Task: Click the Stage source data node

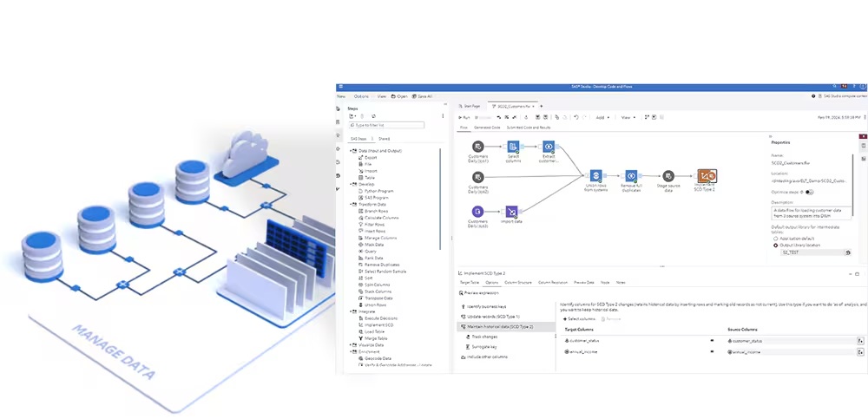Action: pos(668,175)
